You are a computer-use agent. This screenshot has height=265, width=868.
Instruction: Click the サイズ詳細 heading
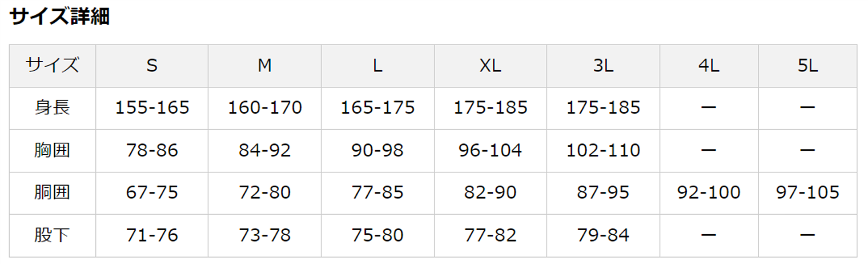pos(59,17)
